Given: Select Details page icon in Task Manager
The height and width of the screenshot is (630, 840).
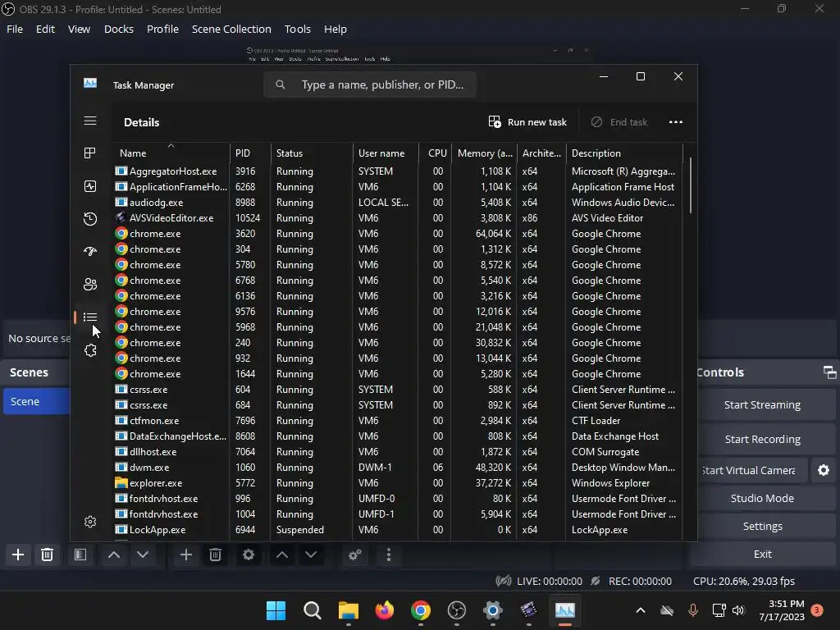Looking at the screenshot, I should pyautogui.click(x=90, y=317).
